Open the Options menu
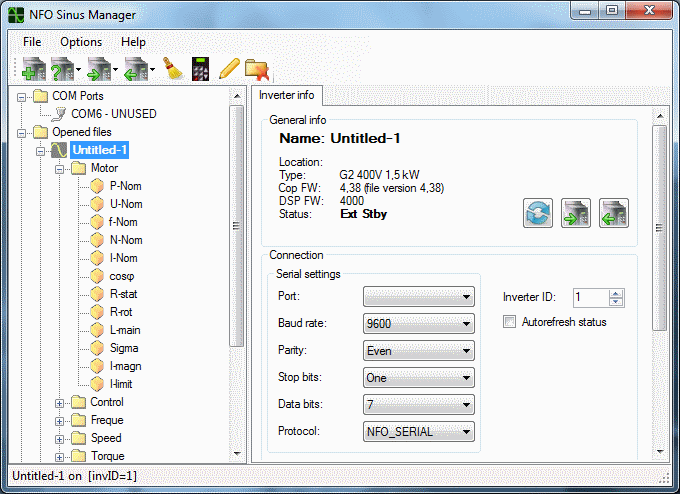The image size is (680, 494). tap(81, 42)
